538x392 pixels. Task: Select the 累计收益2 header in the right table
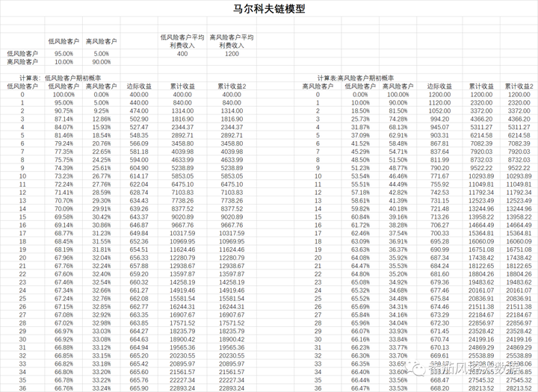click(519, 86)
